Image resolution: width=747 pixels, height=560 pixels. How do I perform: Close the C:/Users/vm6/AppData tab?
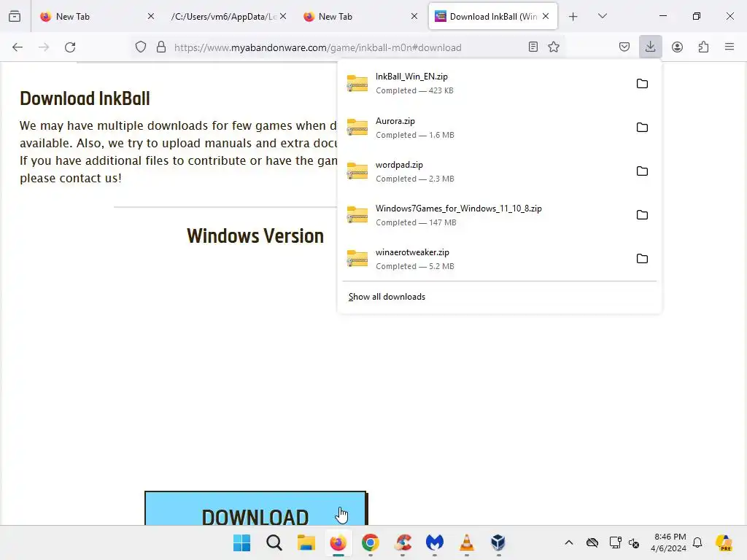coord(283,16)
